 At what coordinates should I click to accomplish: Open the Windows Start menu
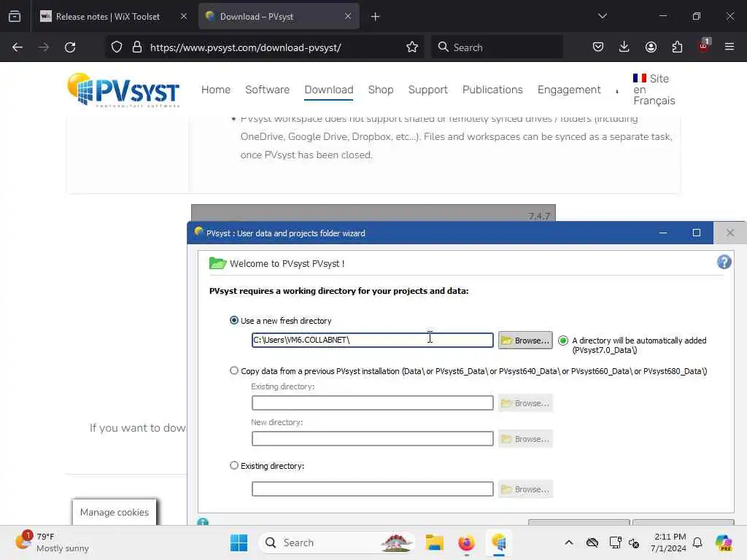pyautogui.click(x=239, y=542)
